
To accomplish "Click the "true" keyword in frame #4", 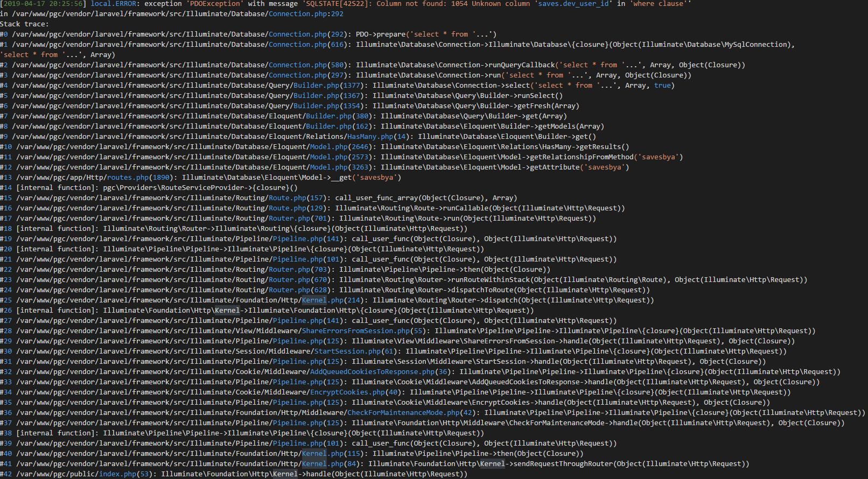I will tap(662, 86).
